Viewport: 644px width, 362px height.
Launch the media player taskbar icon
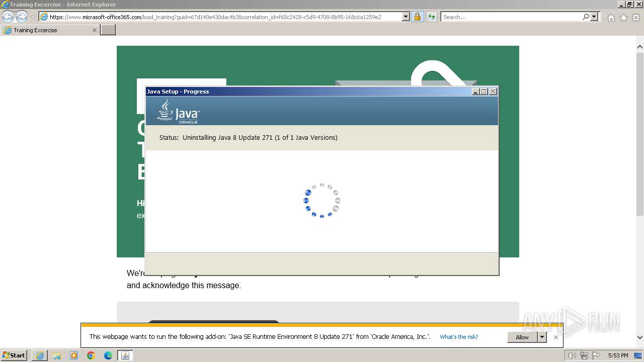pyautogui.click(x=74, y=355)
